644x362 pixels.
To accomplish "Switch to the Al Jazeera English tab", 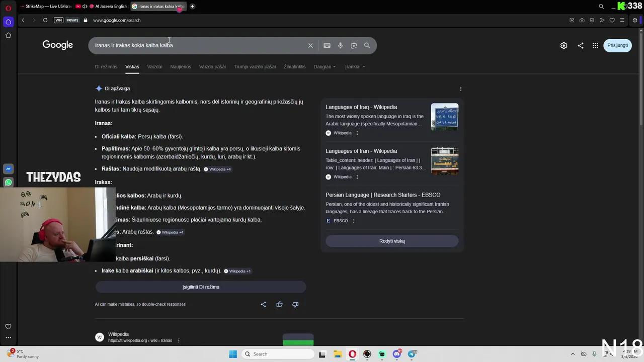I will 108,7.
